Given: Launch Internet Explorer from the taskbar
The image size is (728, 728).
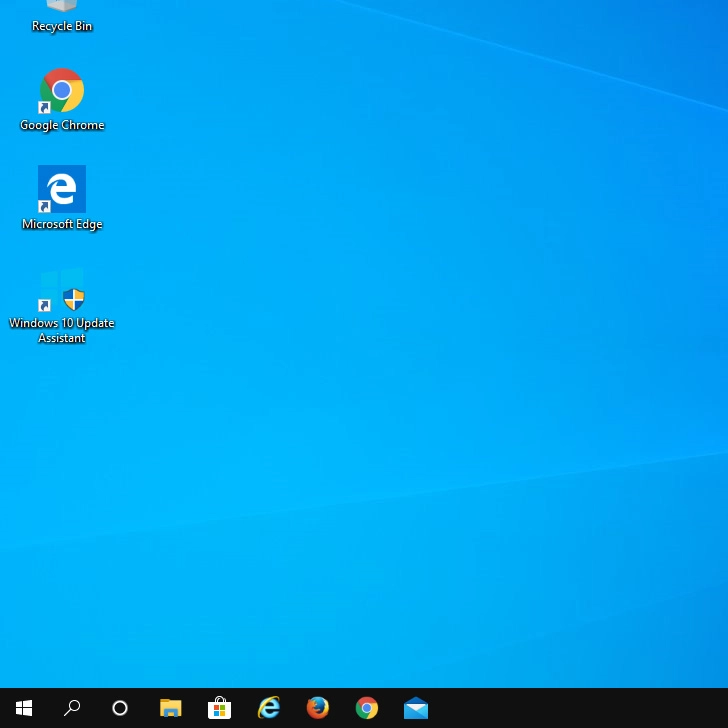Looking at the screenshot, I should pos(269,708).
